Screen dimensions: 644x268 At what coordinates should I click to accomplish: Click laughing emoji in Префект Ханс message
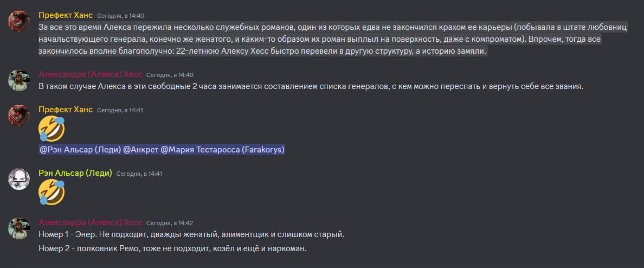click(x=51, y=130)
